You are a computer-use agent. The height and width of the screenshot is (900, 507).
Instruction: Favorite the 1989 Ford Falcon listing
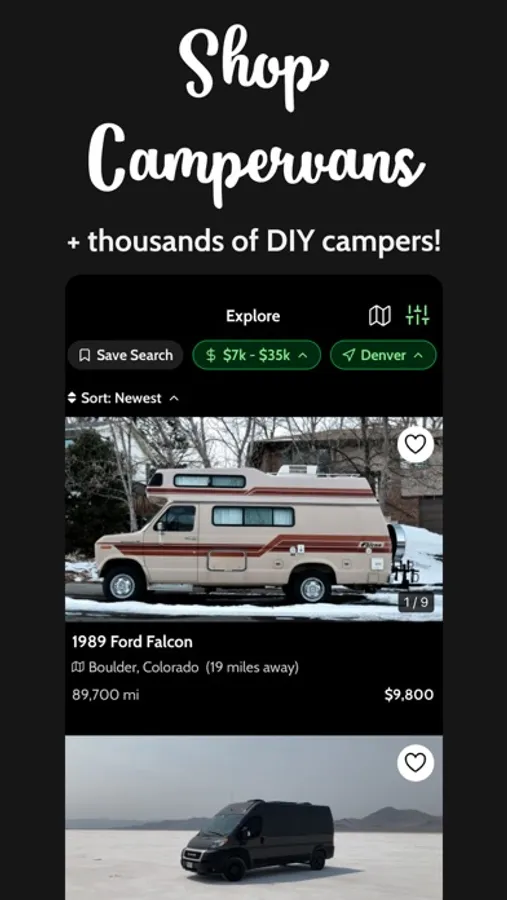click(415, 444)
